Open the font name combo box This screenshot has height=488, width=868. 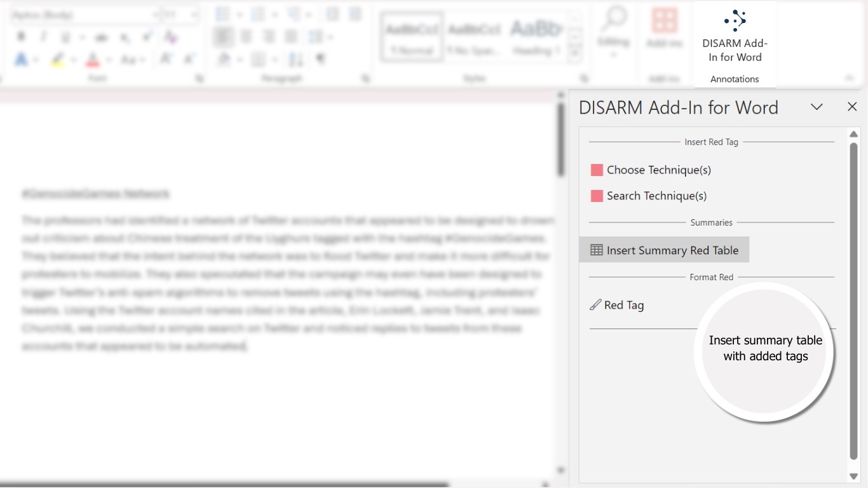coord(85,14)
